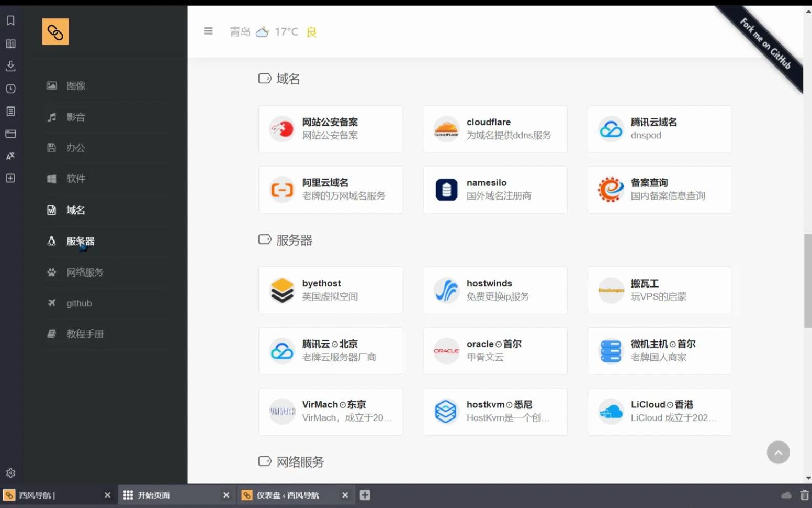The width and height of the screenshot is (812, 508).
Task: Open the byethost card
Action: 331,290
